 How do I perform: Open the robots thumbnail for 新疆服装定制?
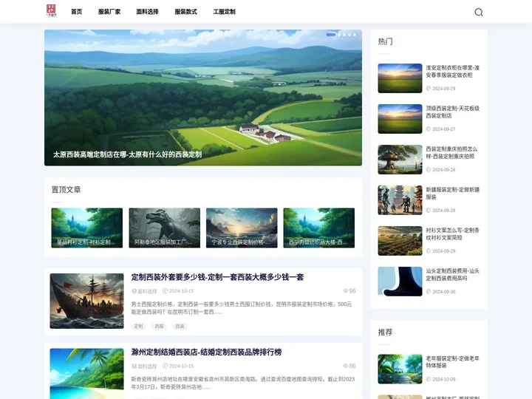pos(400,200)
